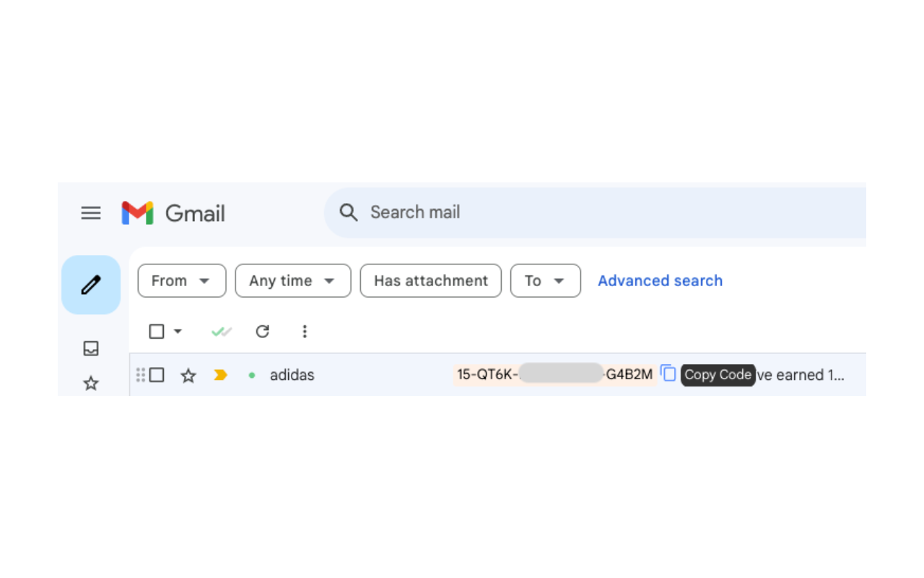This screenshot has width=924, height=578.
Task: Expand selection options next to select-all checkbox
Action: pyautogui.click(x=175, y=331)
